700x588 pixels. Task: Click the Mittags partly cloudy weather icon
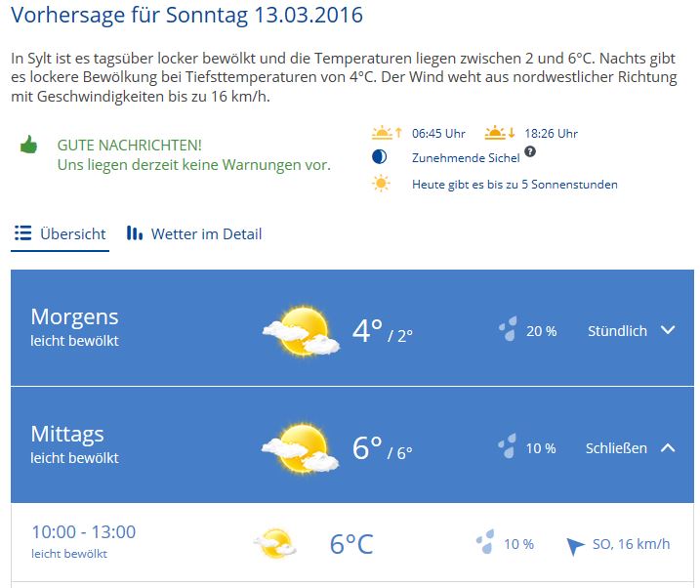click(300, 447)
